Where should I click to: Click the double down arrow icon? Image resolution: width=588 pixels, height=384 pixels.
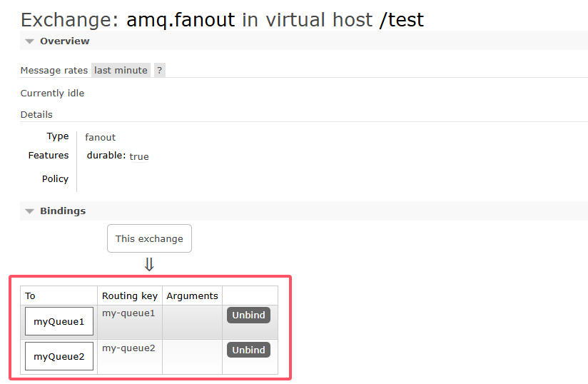(149, 264)
